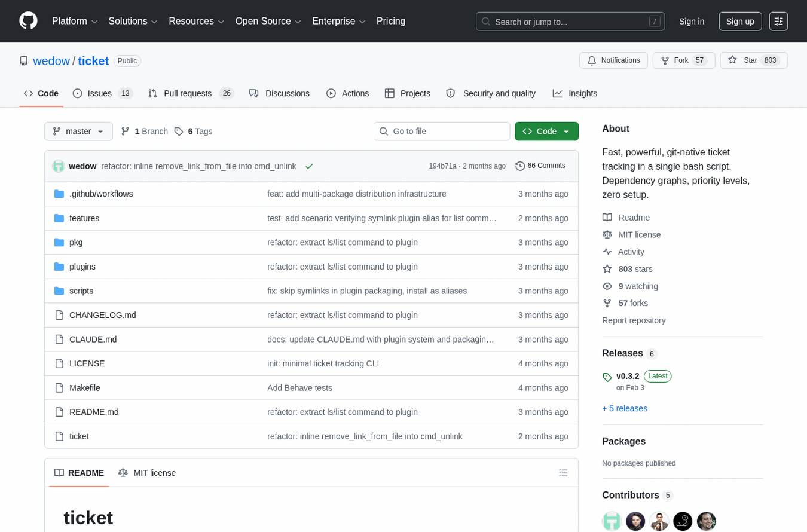Open the Projects tab

pyautogui.click(x=407, y=93)
